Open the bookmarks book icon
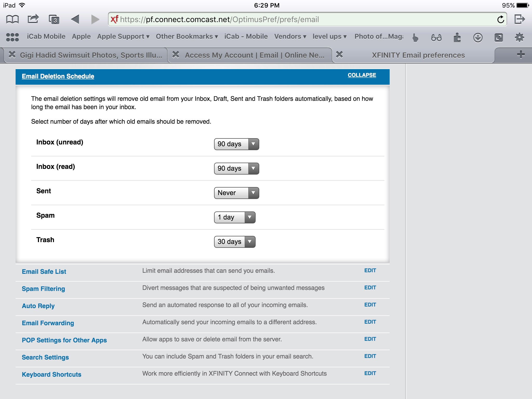532x399 pixels. (x=12, y=19)
